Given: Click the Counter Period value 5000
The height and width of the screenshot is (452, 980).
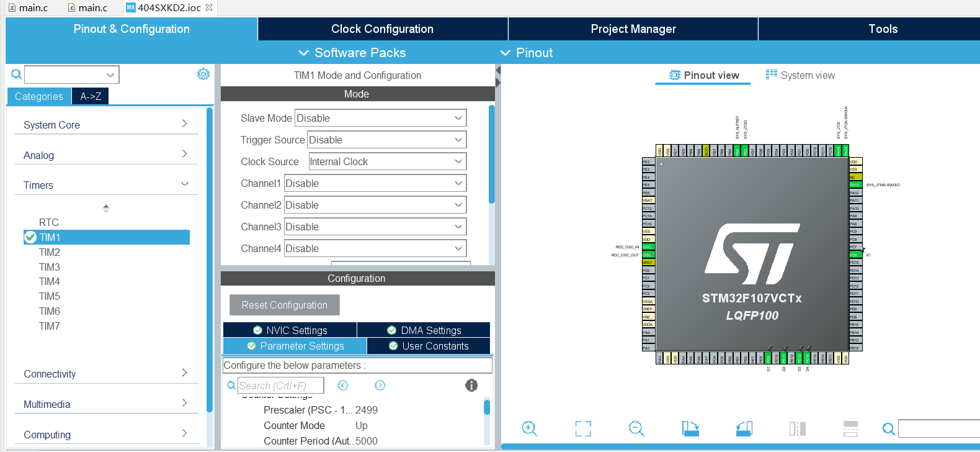Looking at the screenshot, I should 367,441.
